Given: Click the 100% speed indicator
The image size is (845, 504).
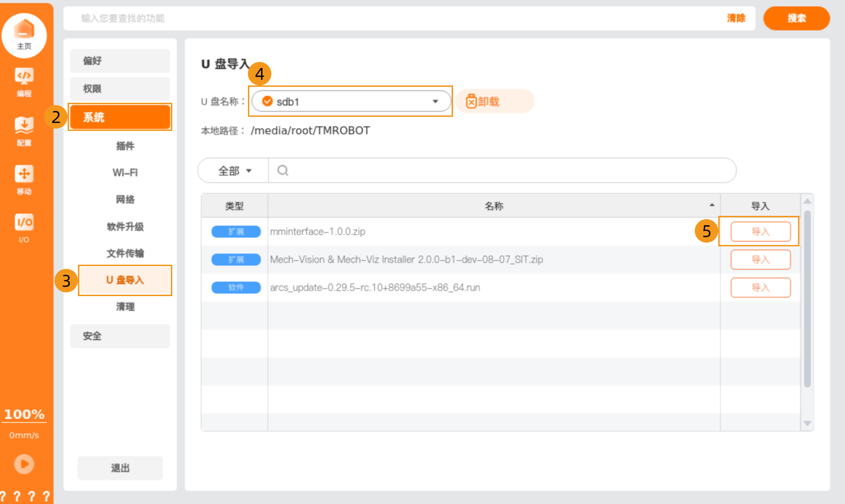Looking at the screenshot, I should pyautogui.click(x=24, y=414).
